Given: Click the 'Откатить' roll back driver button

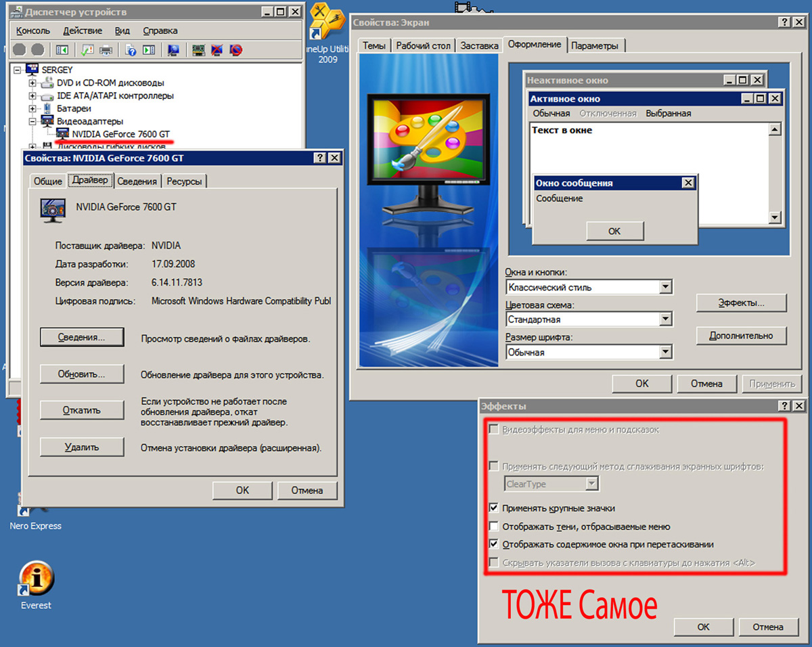Looking at the screenshot, I should [82, 410].
